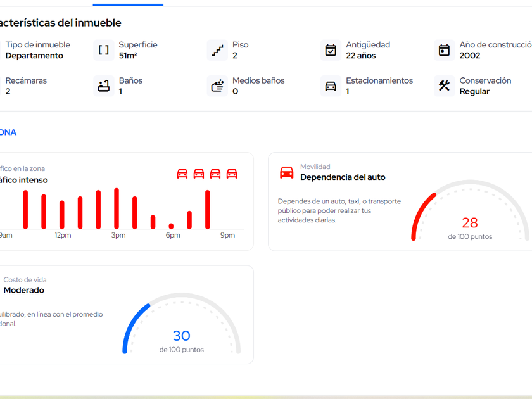Click the Superficie brackets icon

(x=103, y=50)
